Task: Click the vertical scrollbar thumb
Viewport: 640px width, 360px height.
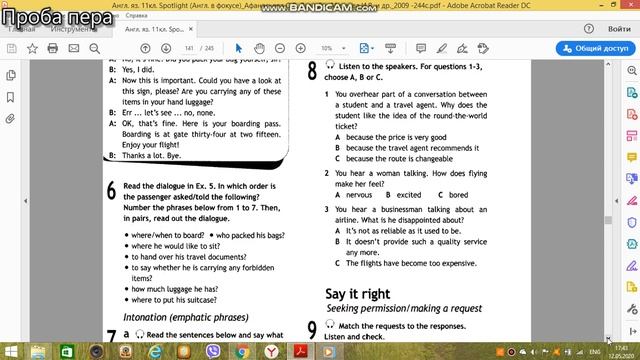Action: (608, 220)
